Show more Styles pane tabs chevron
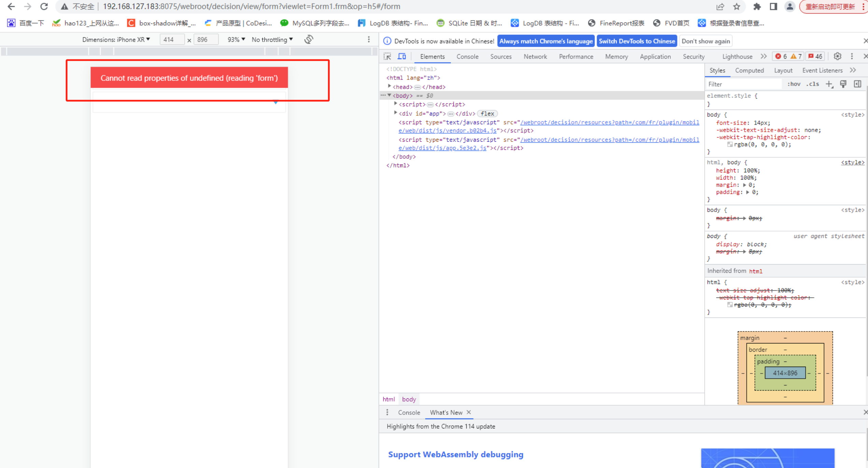 point(853,70)
